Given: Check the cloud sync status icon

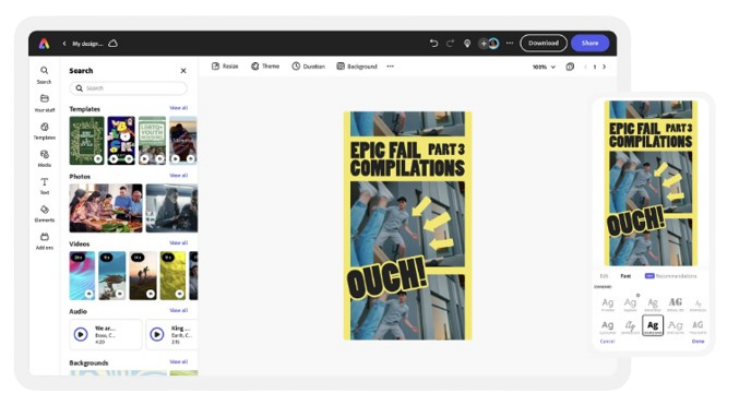Looking at the screenshot, I should pos(113,43).
